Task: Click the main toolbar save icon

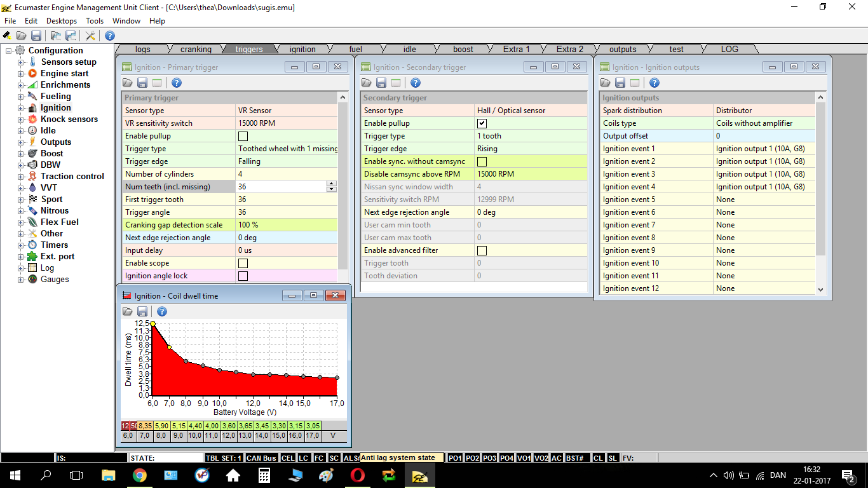Action: pos(36,36)
